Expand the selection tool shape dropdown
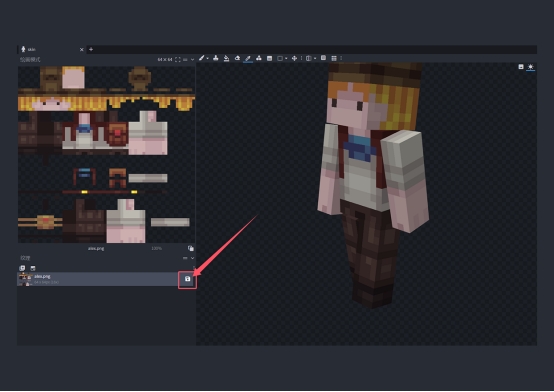This screenshot has width=554, height=392. point(286,58)
